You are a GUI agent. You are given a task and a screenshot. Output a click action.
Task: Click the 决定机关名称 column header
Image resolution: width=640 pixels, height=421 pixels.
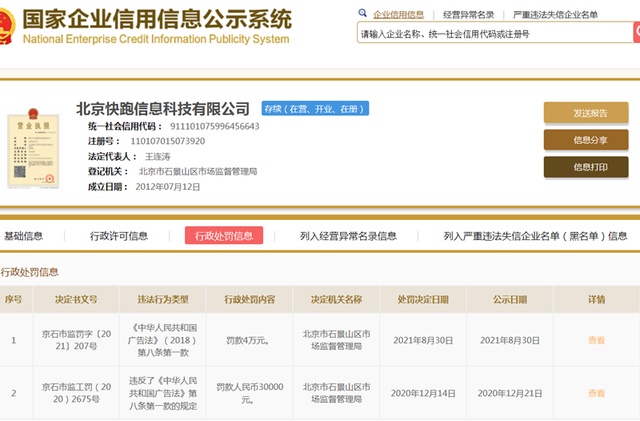click(x=336, y=299)
